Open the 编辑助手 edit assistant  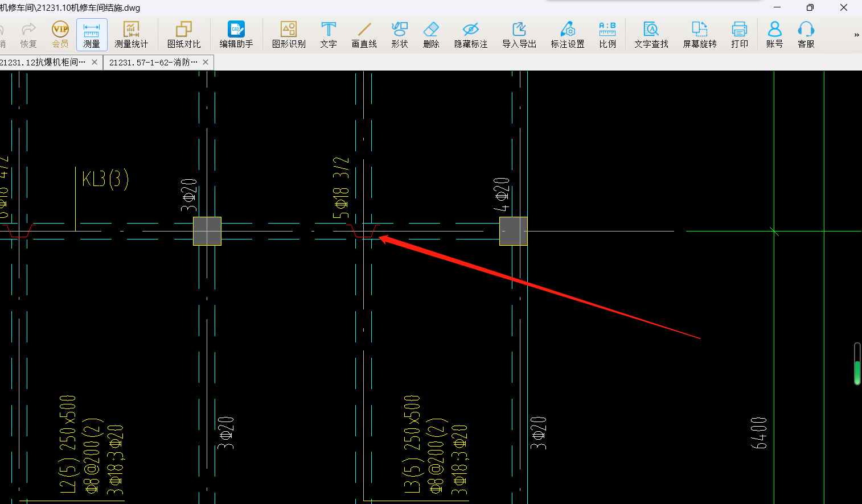point(236,35)
